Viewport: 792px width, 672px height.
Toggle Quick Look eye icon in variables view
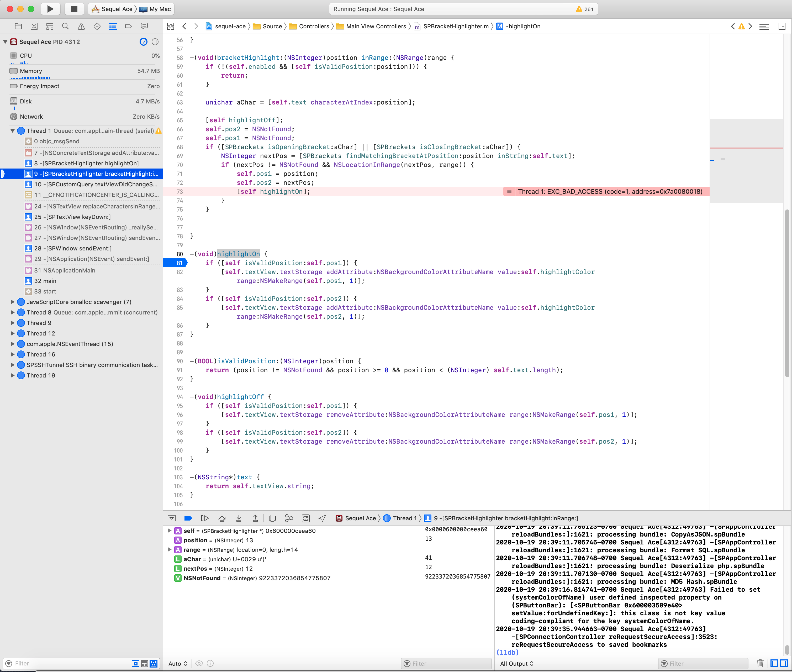click(x=199, y=663)
